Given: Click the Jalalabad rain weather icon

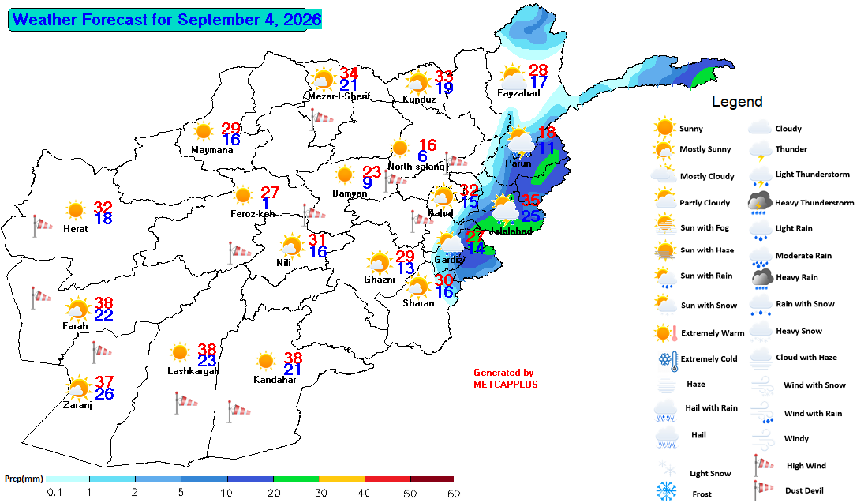Looking at the screenshot, I should (504, 210).
